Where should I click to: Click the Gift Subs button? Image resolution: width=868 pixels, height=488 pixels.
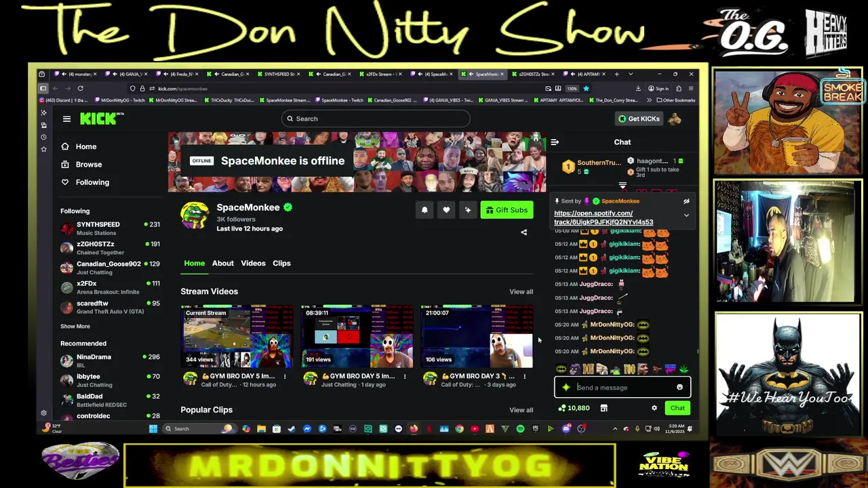pyautogui.click(x=507, y=210)
